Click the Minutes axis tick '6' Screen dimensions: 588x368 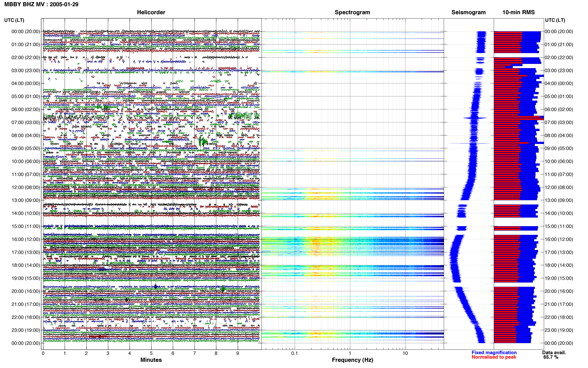coord(173,353)
